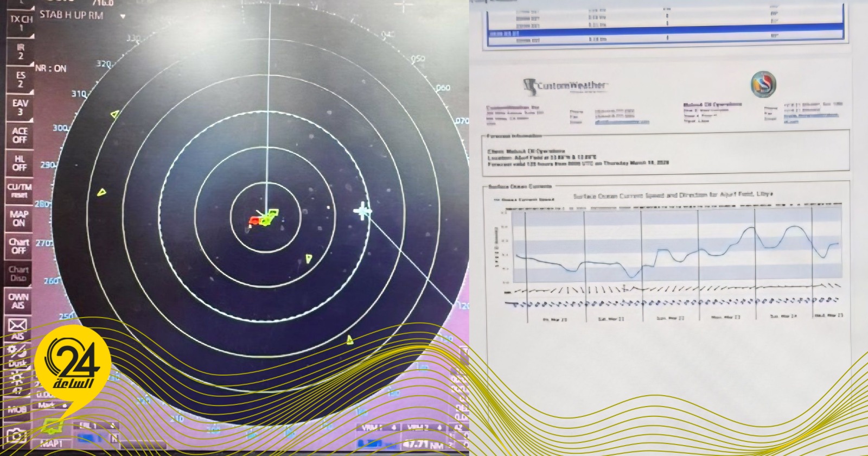This screenshot has height=456, width=868.
Task: Open the TX CH 1 channel setting
Action: click(22, 23)
